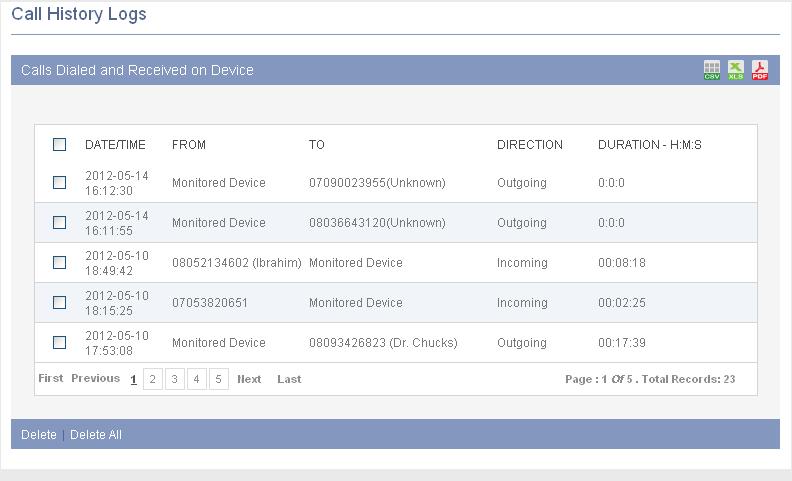Export call logs as CSV

pos(712,70)
